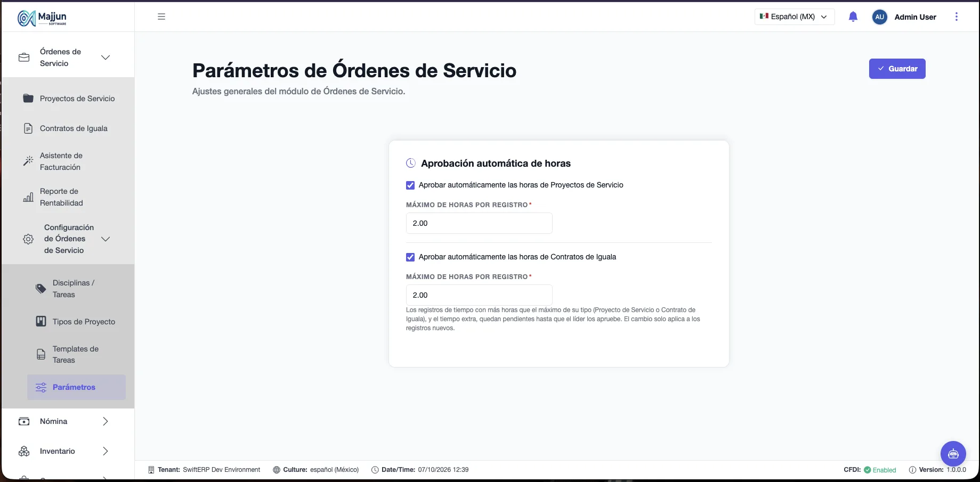Open the vertical three-dot options menu

tap(957, 17)
